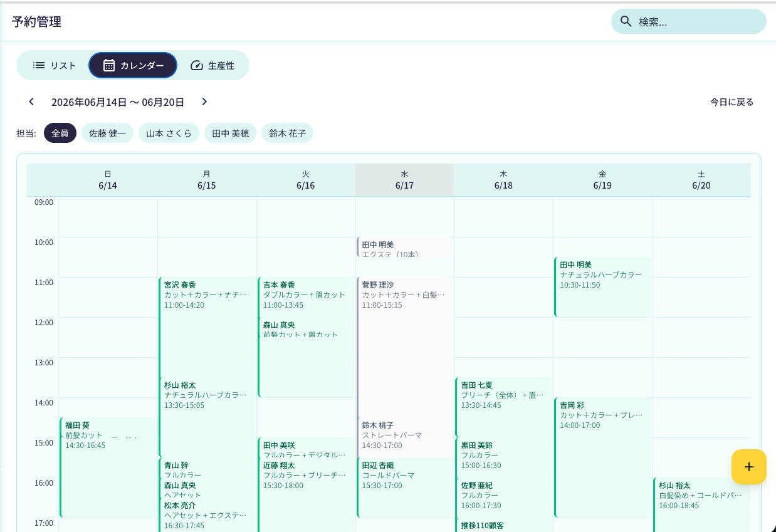Click the date range 2026年06月14日 label
This screenshot has height=532, width=776.
point(118,102)
